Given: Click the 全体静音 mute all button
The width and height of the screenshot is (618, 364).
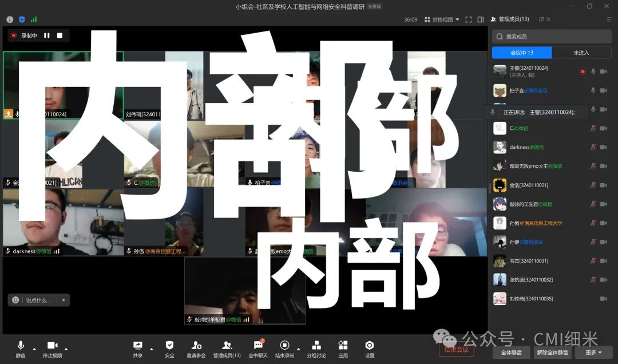Looking at the screenshot, I should 511,352.
